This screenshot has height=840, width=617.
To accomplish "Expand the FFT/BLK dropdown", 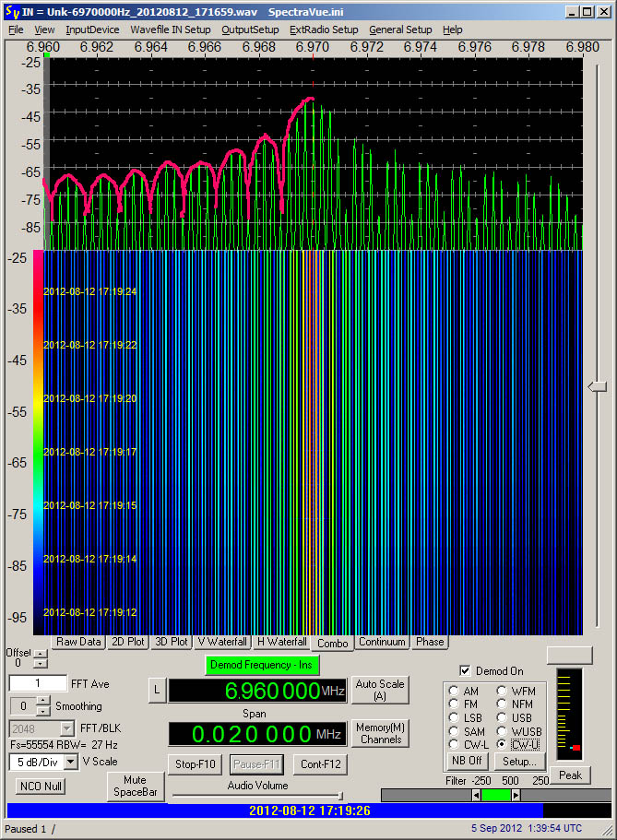I will 67,728.
